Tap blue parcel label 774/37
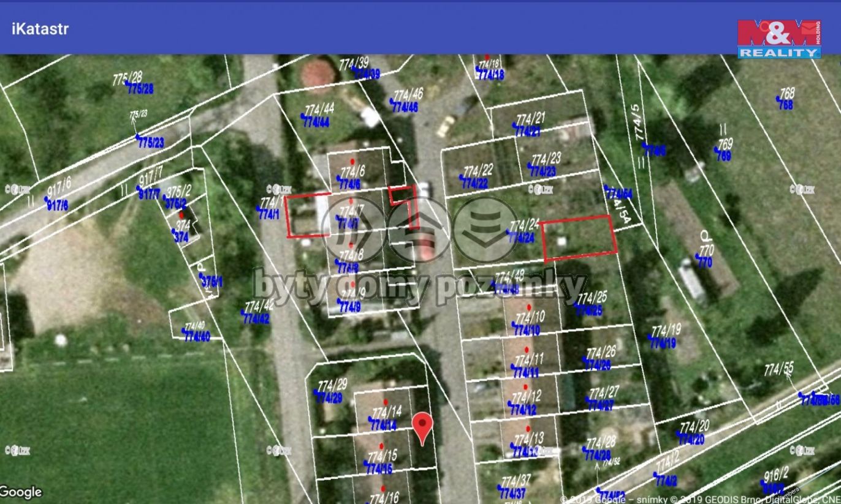 pos(512,494)
